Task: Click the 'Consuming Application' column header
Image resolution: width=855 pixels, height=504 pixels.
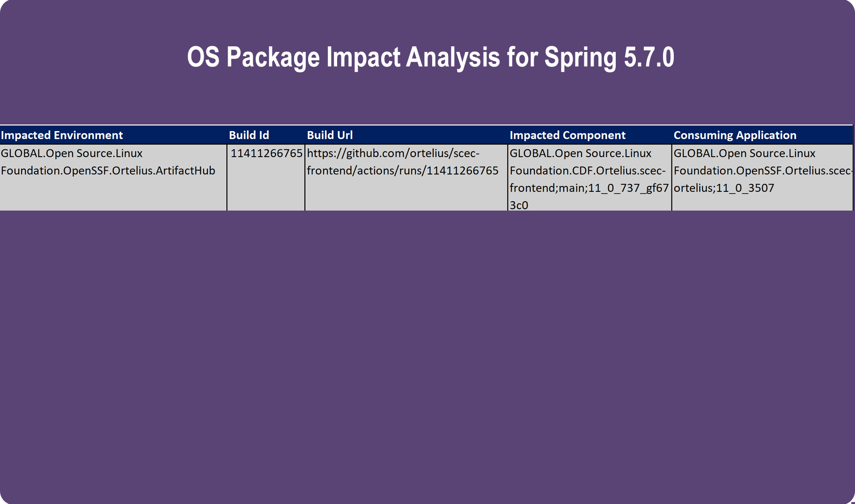Action: (x=735, y=135)
